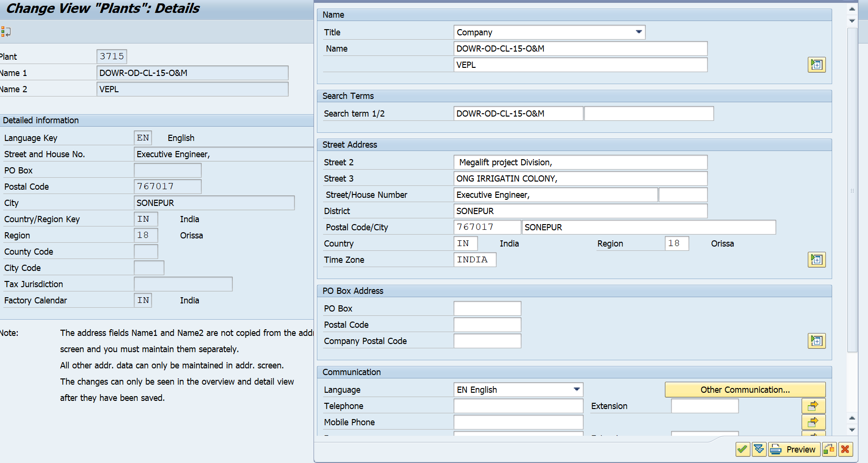The image size is (868, 463).
Task: Click the second Search term input box
Action: pyautogui.click(x=649, y=114)
